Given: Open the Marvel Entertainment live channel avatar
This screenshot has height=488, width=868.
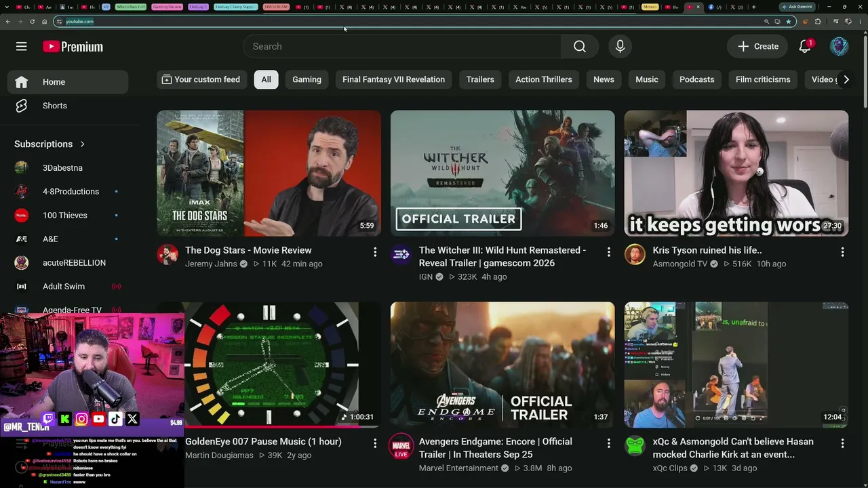Looking at the screenshot, I should pos(401,447).
